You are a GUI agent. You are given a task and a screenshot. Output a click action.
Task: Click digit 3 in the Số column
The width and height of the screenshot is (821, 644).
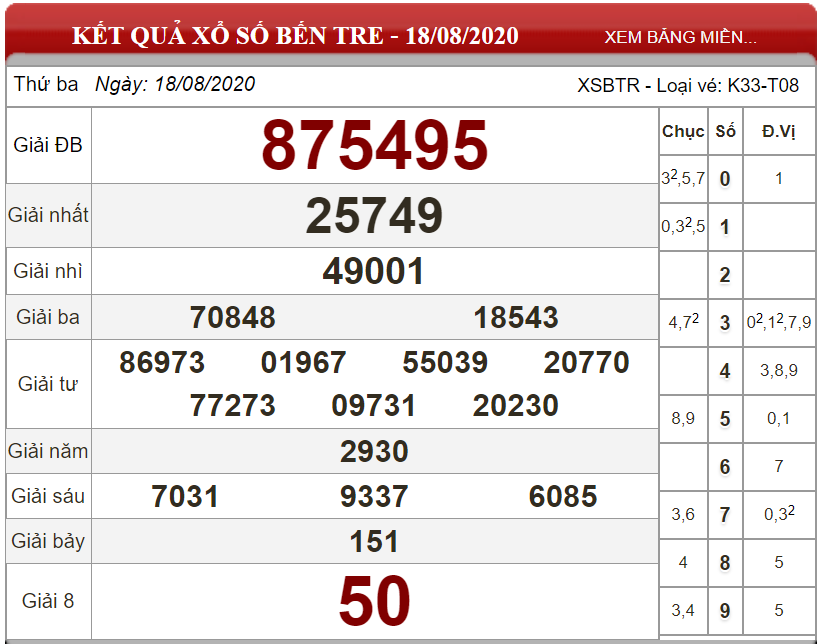click(725, 323)
